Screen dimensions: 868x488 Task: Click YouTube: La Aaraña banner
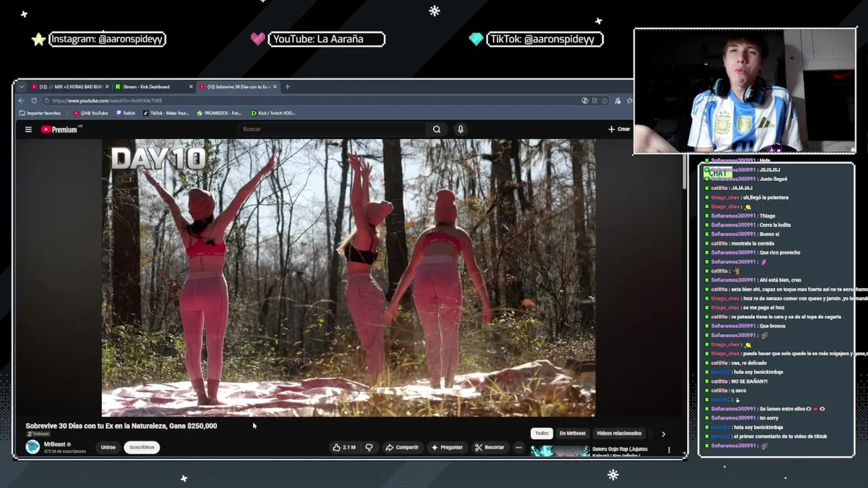point(326,39)
